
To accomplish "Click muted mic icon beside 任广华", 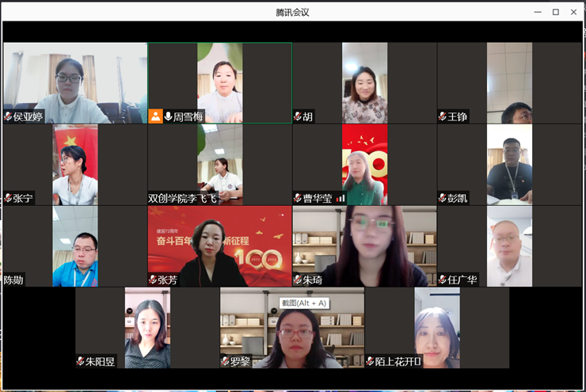I will (x=443, y=280).
